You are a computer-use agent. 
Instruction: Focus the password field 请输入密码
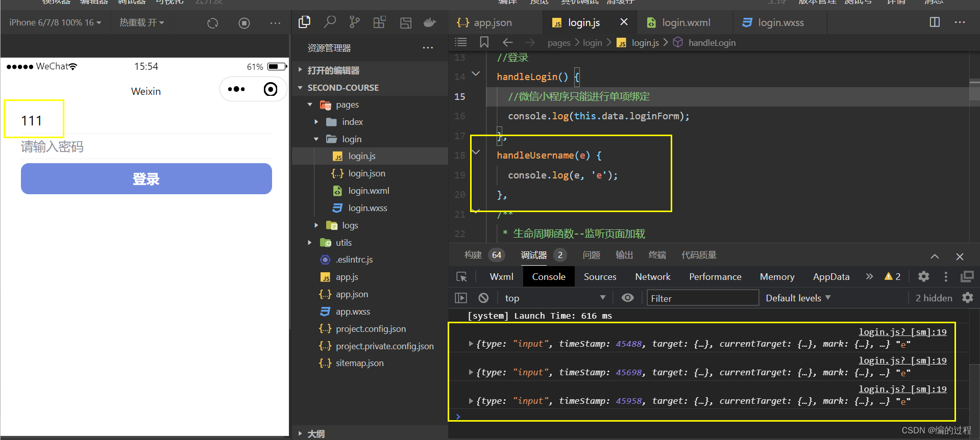(146, 147)
